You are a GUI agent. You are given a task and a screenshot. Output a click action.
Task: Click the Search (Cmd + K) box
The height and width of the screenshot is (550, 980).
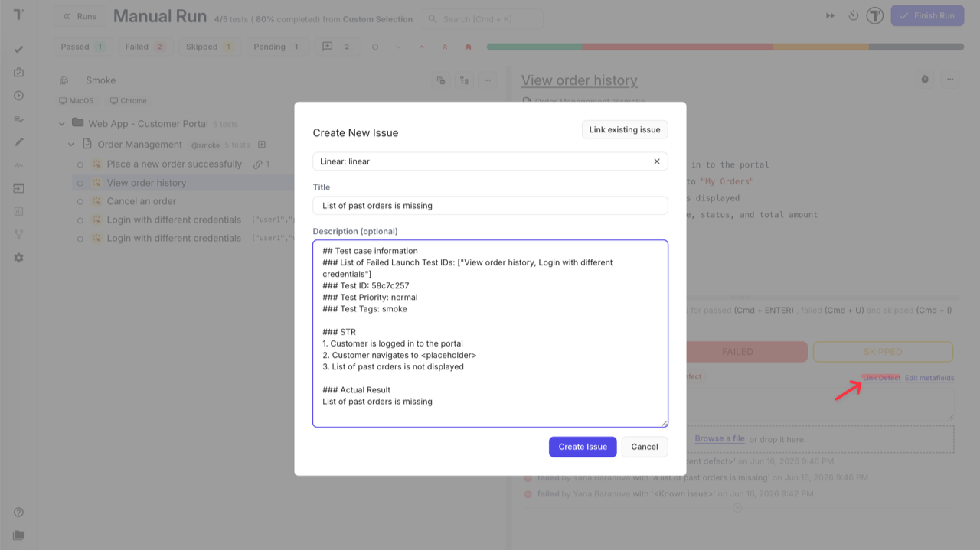pos(482,19)
